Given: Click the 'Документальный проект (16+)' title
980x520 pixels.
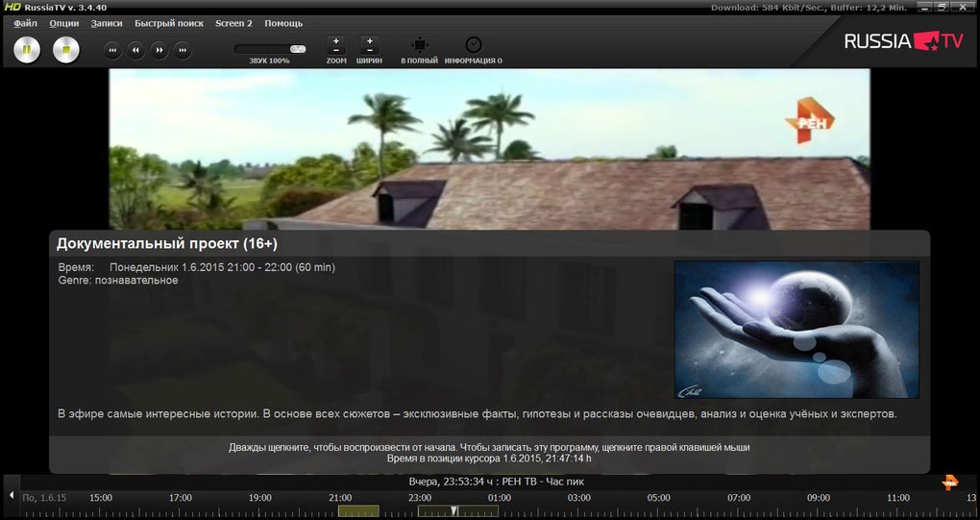Looking at the screenshot, I should pos(167,243).
